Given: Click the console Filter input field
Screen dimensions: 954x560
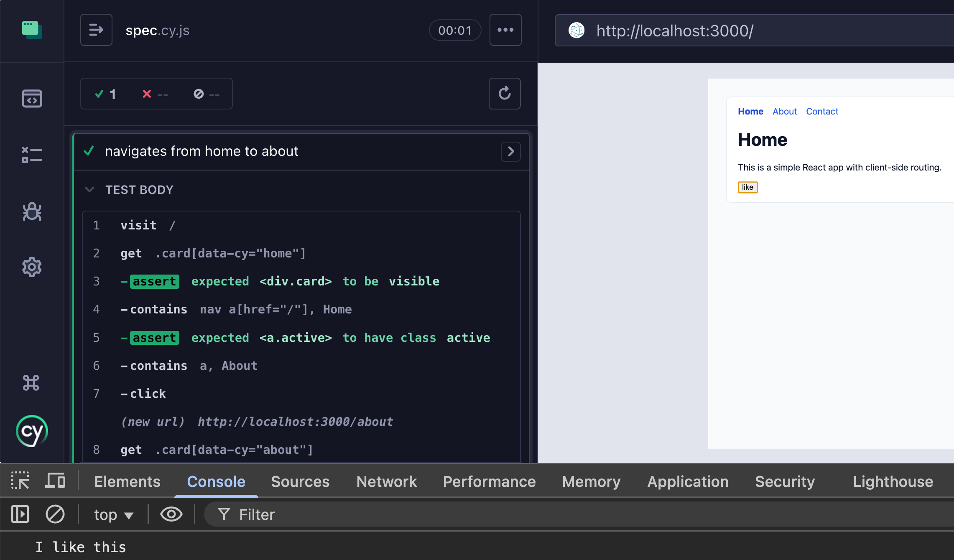Looking at the screenshot, I should click(579, 514).
